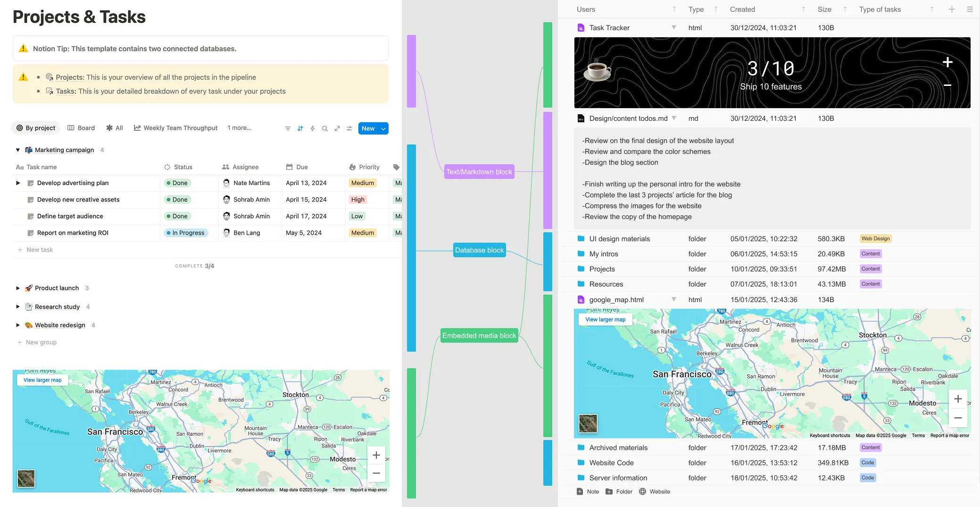980x507 pixels.
Task: Click the filter icon in database toolbar
Action: tap(288, 128)
